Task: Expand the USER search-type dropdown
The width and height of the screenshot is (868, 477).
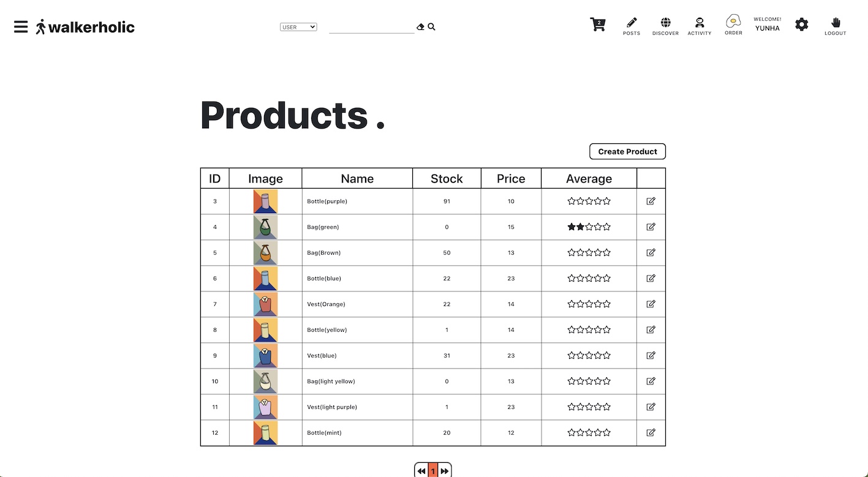Action: pyautogui.click(x=298, y=27)
